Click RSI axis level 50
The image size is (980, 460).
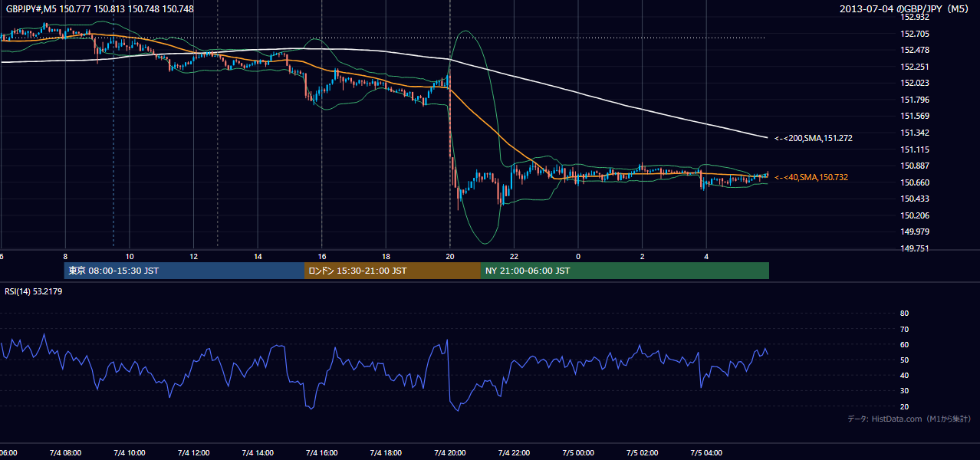click(904, 360)
